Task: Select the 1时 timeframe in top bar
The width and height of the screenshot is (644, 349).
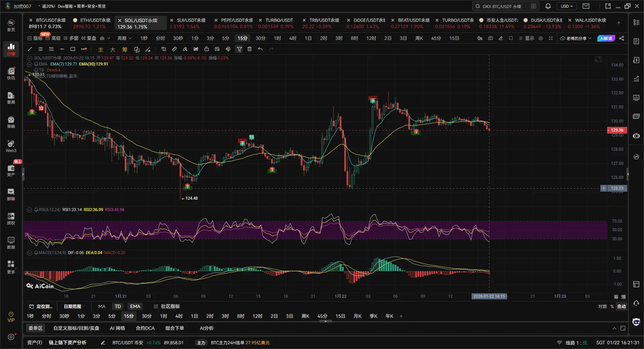Action: click(x=277, y=38)
